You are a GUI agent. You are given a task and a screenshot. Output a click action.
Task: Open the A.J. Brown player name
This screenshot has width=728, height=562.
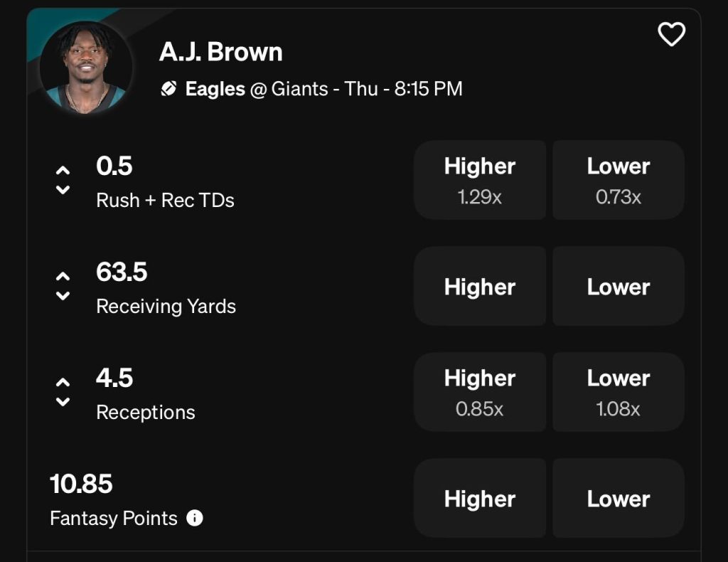221,52
